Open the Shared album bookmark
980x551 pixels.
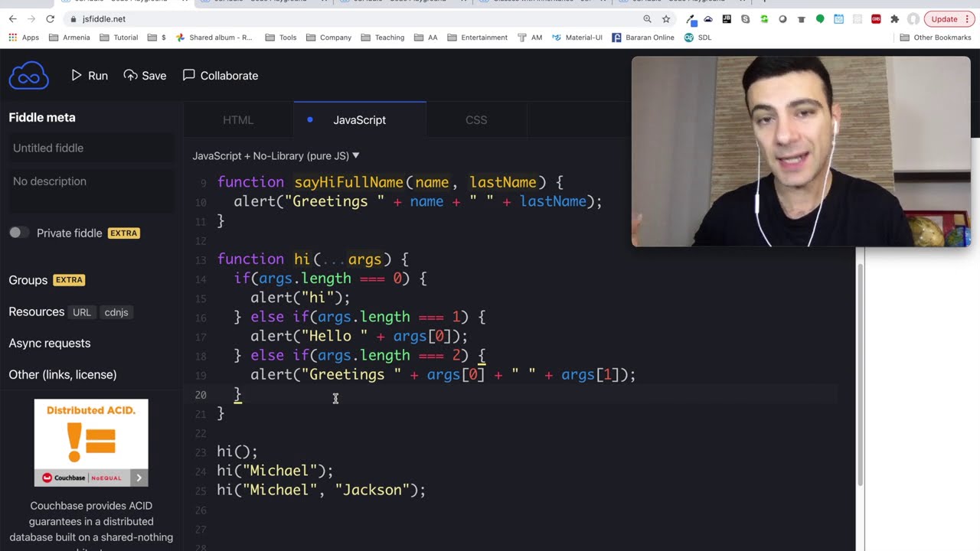pos(214,37)
